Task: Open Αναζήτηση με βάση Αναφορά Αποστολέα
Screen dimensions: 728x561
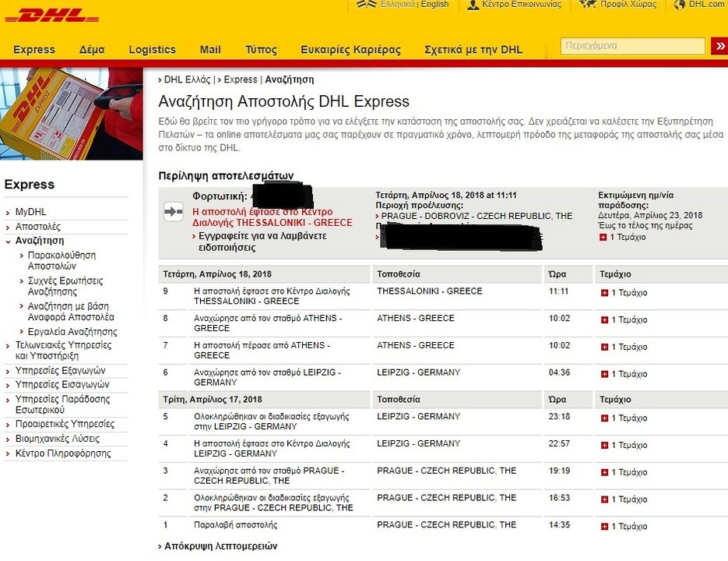Action: pyautogui.click(x=71, y=312)
